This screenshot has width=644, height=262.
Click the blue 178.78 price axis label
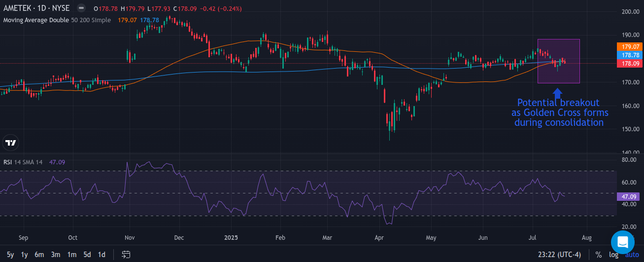(630, 55)
